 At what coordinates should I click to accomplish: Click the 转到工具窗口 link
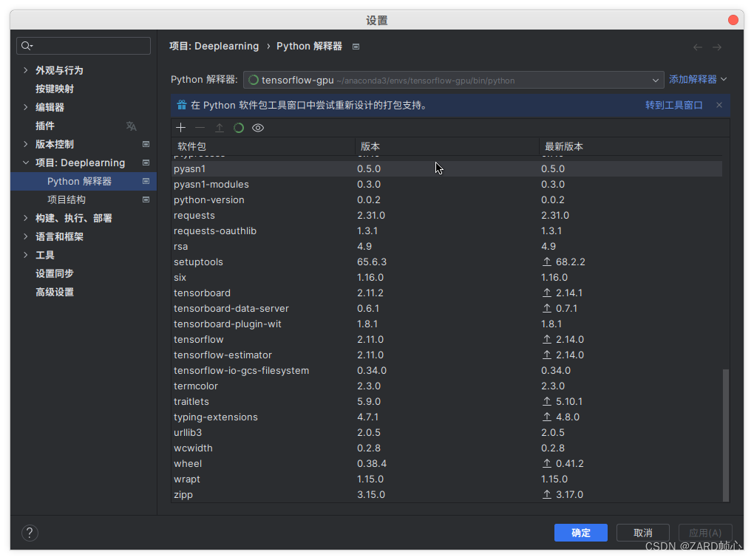tap(673, 105)
